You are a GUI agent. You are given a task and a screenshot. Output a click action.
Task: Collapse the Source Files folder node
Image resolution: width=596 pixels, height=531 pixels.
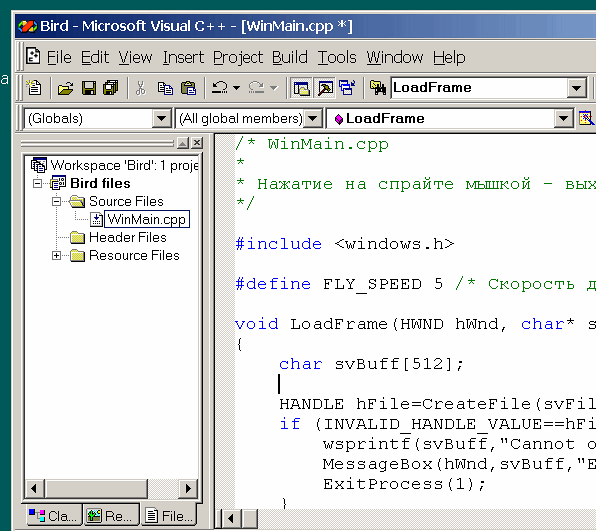56,201
